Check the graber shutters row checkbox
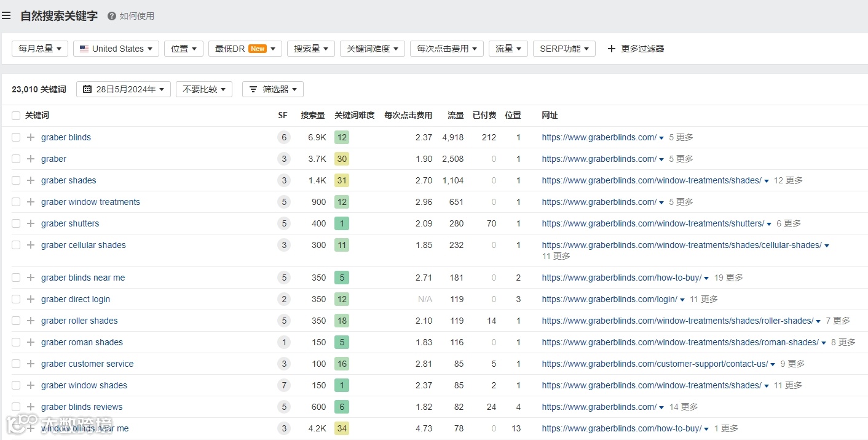 coord(16,223)
